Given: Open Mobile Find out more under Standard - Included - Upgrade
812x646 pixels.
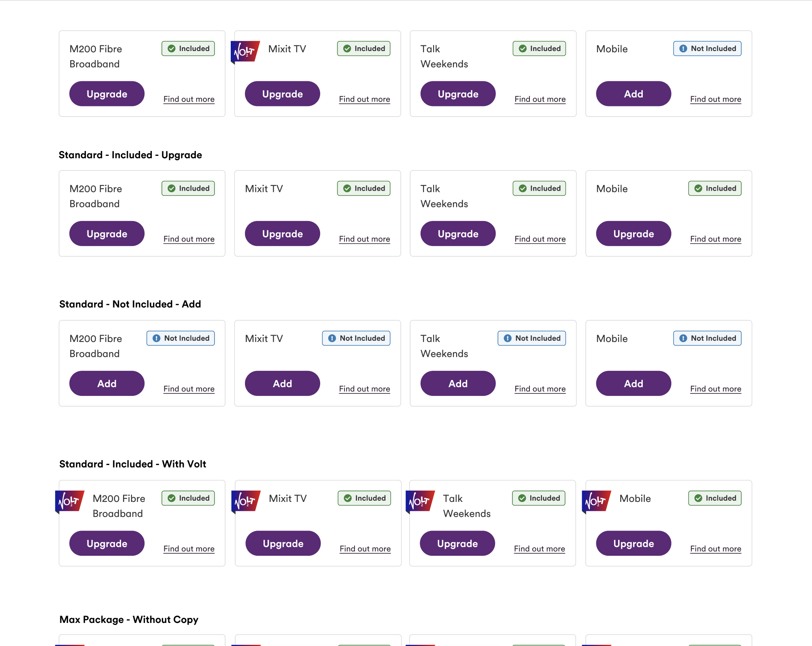Looking at the screenshot, I should 715,239.
